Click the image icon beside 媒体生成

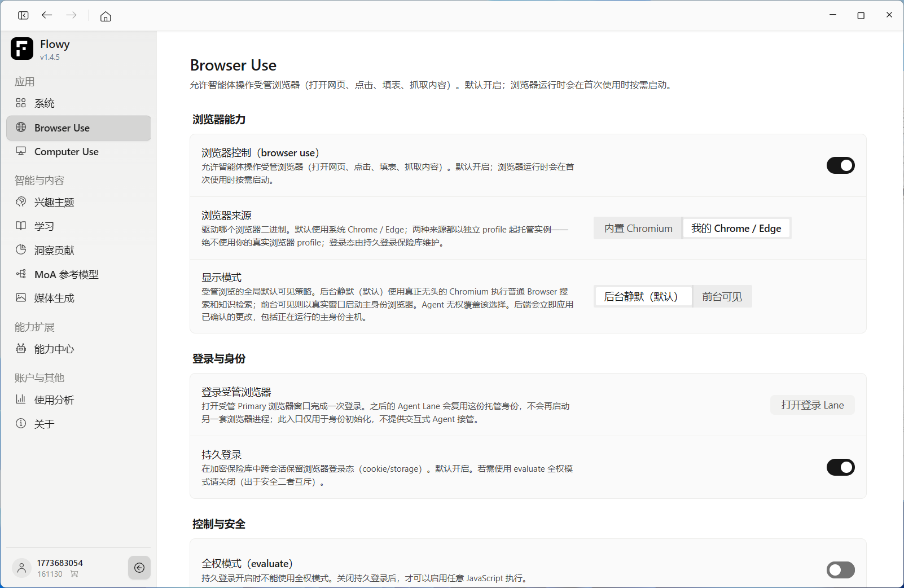coord(21,298)
